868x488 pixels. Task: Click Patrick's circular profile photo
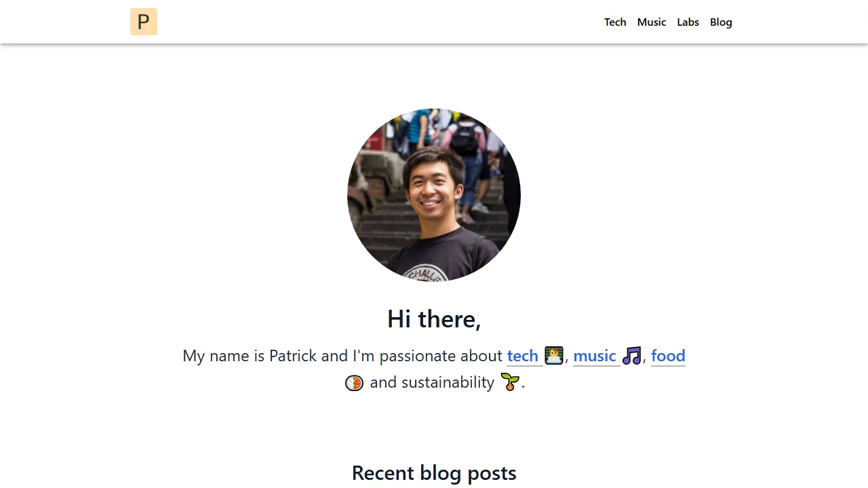click(x=434, y=195)
